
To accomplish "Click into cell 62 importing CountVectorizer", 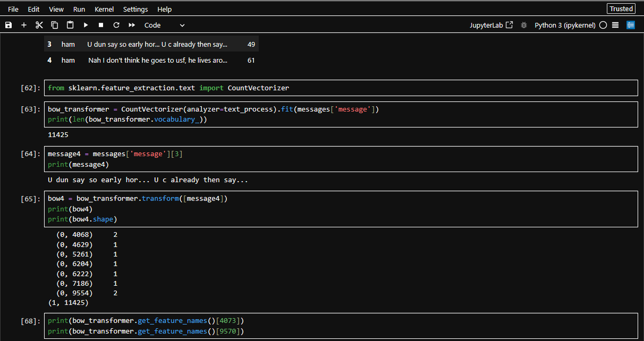I will click(341, 88).
